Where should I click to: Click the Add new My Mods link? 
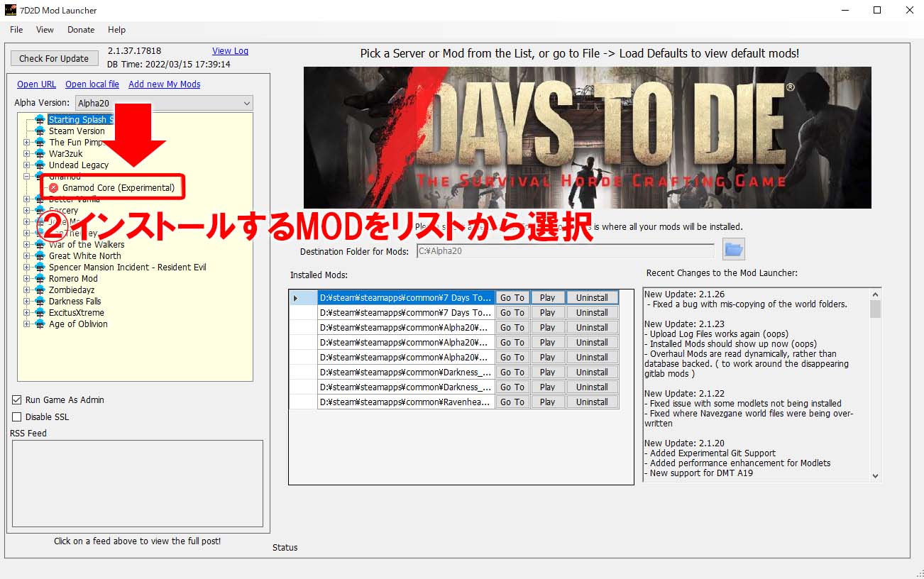(164, 84)
